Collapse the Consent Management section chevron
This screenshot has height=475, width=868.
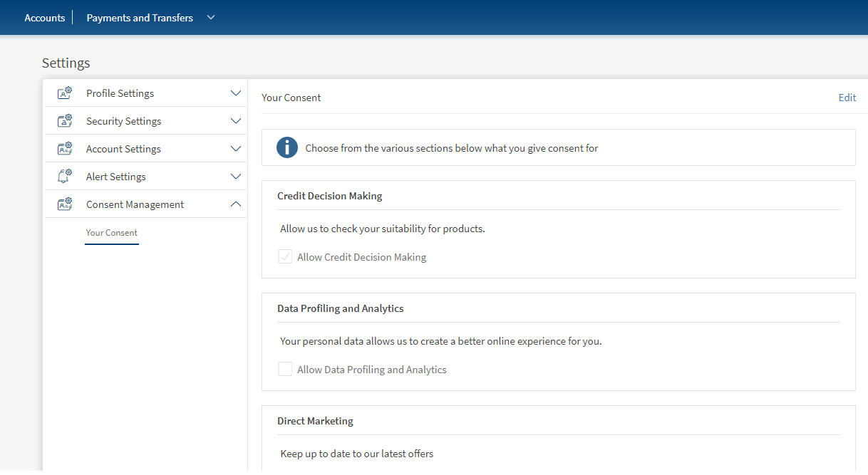[x=236, y=204]
